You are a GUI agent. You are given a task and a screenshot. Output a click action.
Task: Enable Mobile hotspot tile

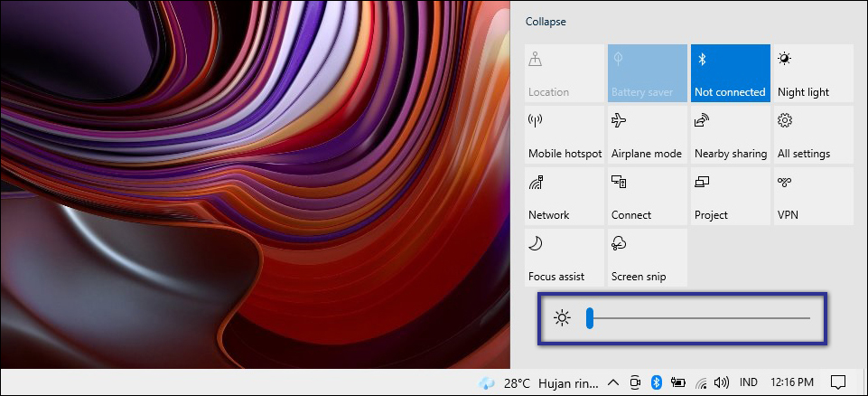tap(564, 135)
